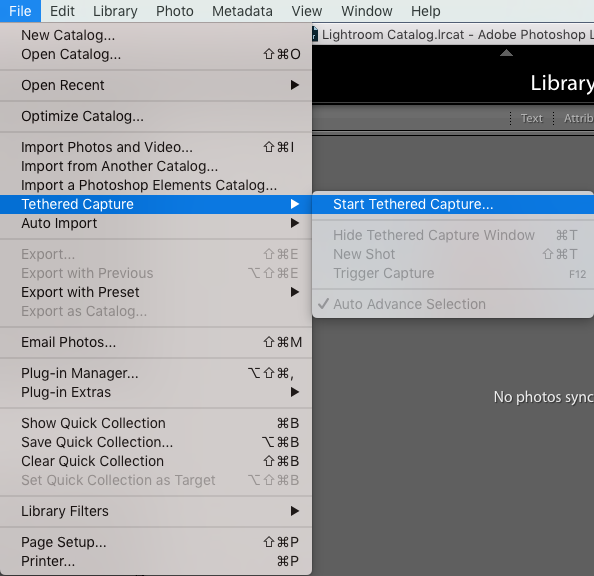Select Optimize Catalog... menu item
594x576 pixels.
(156, 116)
